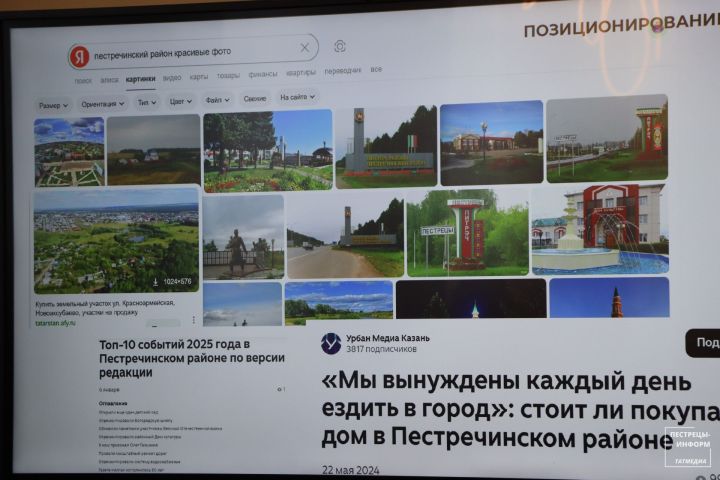Expand the Размер filter dropdown

pos(53,106)
